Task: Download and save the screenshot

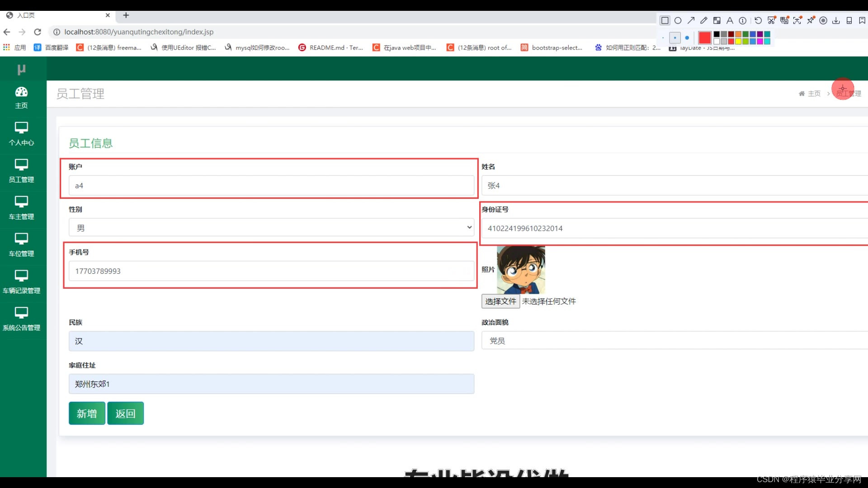Action: [836, 20]
